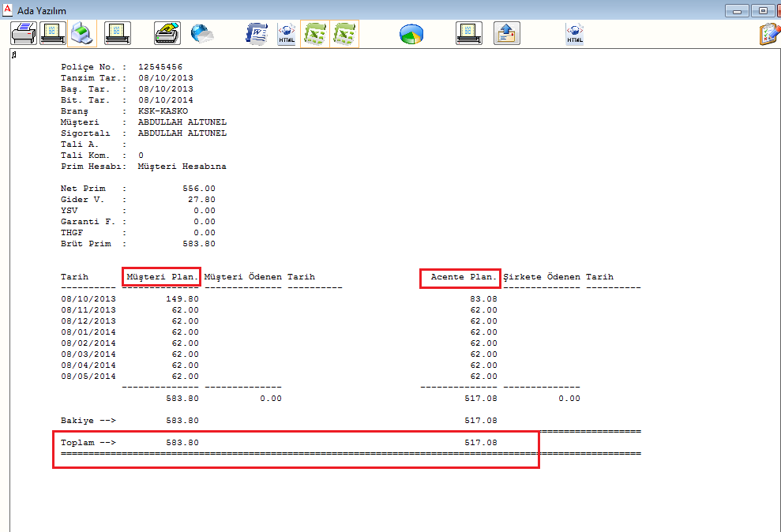
Task: Click the left Excel export icon
Action: [x=315, y=34]
